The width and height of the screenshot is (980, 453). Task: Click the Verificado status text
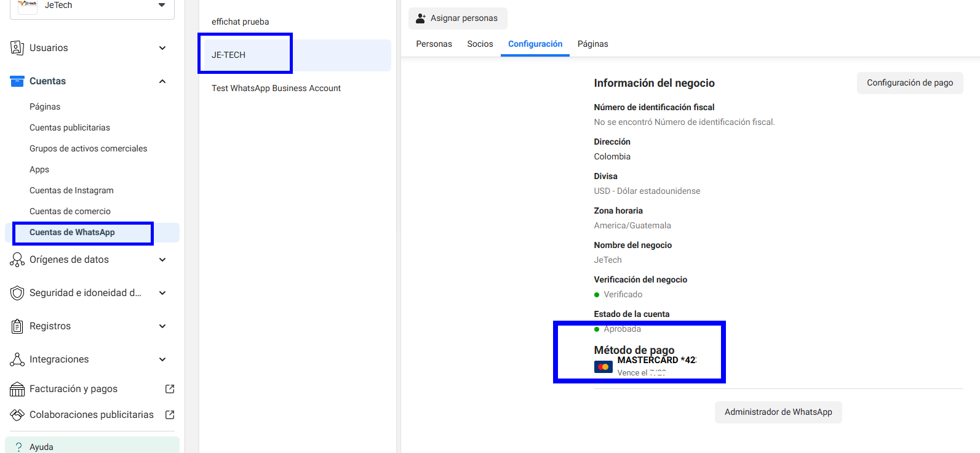click(623, 294)
